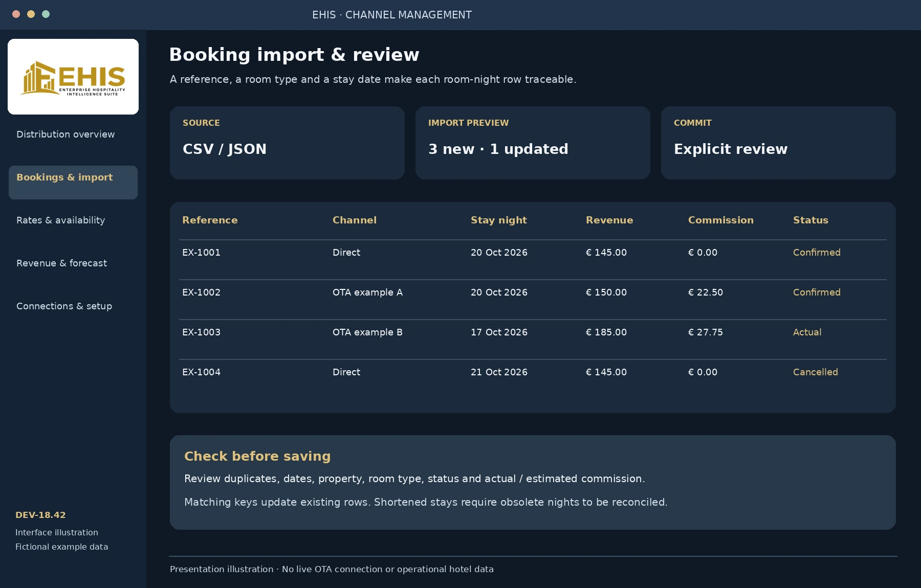Viewport: 921px width, 588px height.
Task: Click the Booking import & review title
Action: (x=294, y=55)
